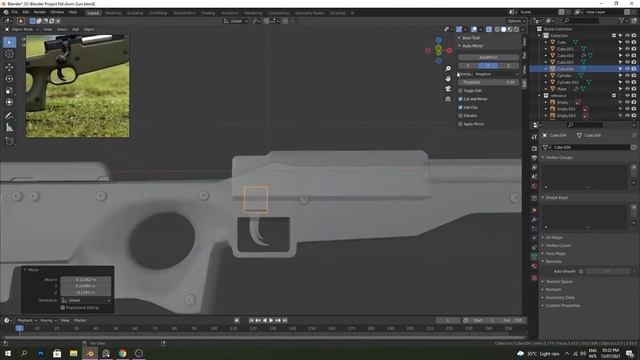Open the Options dropdown in viewport header
Screen dimensions: 640x360
(x=516, y=21)
